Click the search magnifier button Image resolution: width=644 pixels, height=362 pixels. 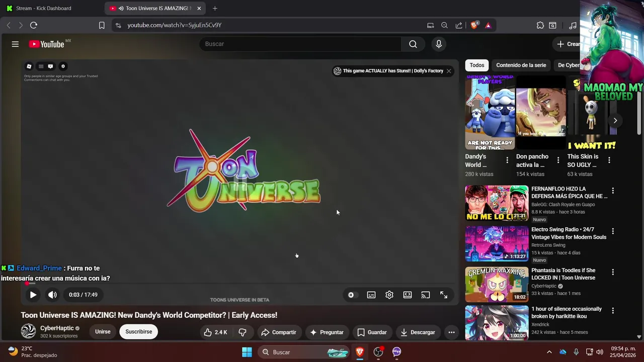(x=413, y=44)
